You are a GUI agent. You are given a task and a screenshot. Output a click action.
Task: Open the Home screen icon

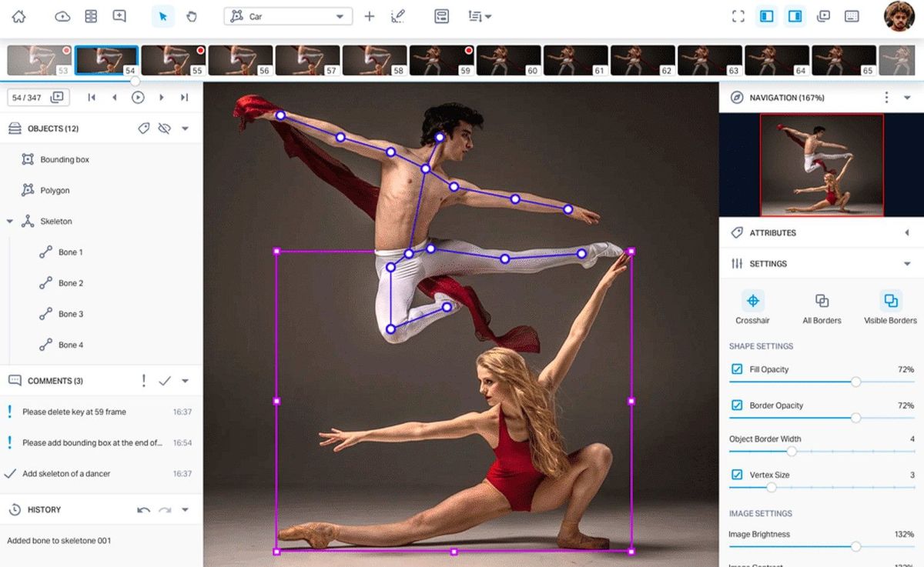(x=17, y=15)
